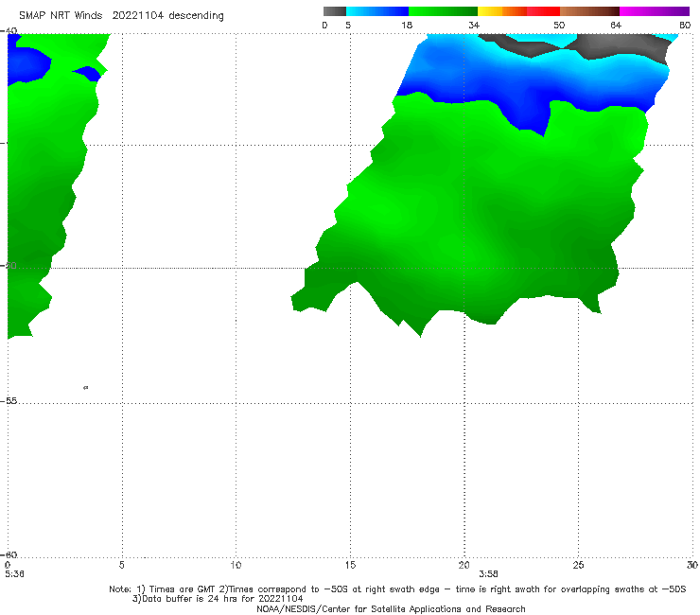
Task: Click the cyan-blue segment of the color scale
Action: pyautogui.click(x=377, y=11)
